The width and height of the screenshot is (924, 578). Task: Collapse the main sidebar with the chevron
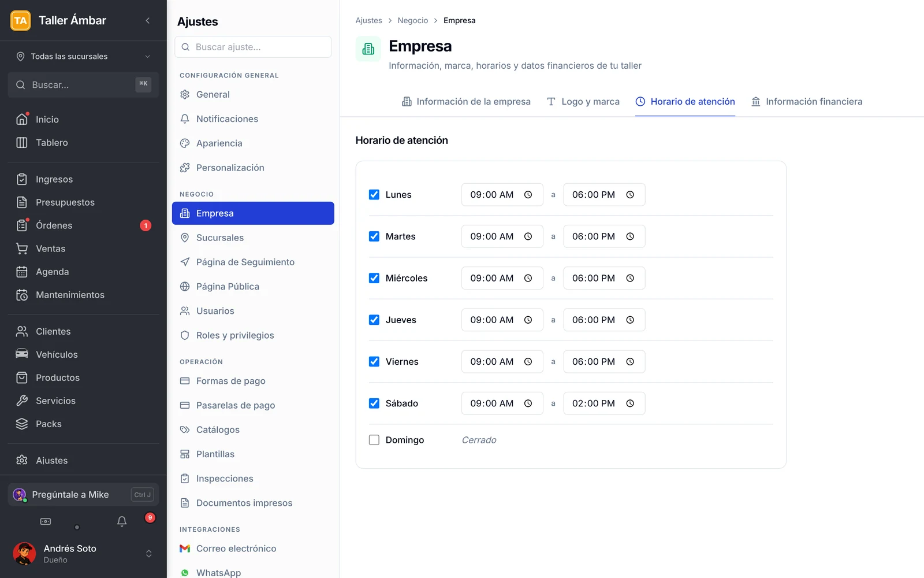point(148,20)
